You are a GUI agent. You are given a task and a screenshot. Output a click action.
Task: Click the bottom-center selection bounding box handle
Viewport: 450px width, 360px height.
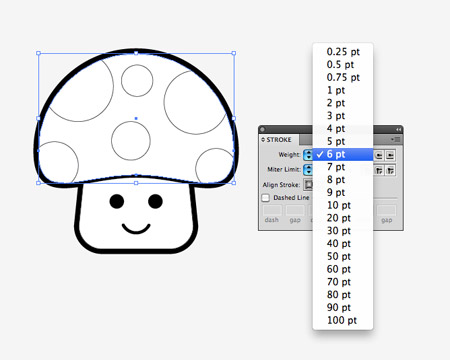point(136,183)
